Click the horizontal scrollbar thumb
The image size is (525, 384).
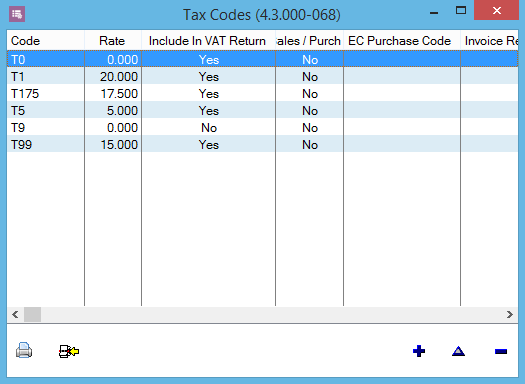32,314
